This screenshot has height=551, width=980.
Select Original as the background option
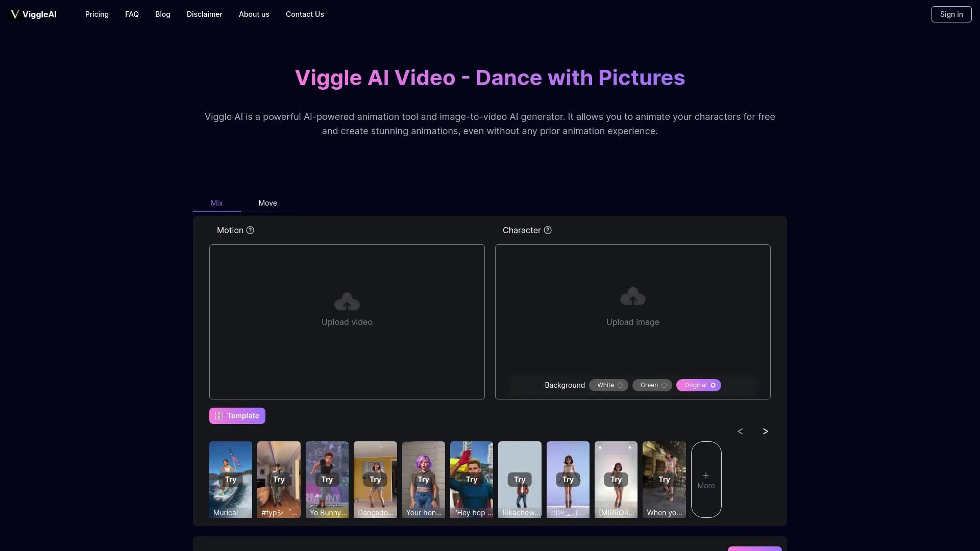[x=698, y=385]
